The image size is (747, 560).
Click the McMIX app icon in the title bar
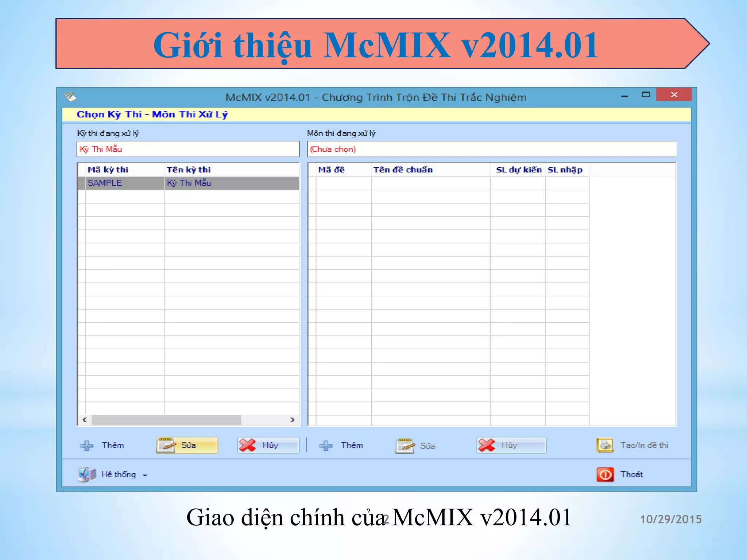70,97
